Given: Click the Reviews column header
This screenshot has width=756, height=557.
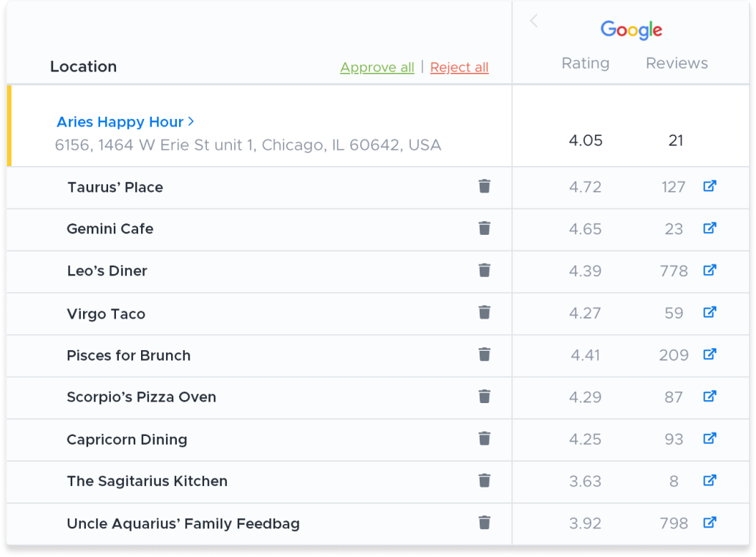Looking at the screenshot, I should click(x=677, y=63).
